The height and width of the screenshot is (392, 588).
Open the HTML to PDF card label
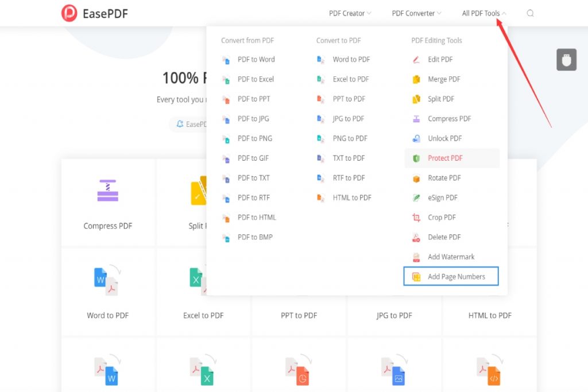pyautogui.click(x=490, y=316)
